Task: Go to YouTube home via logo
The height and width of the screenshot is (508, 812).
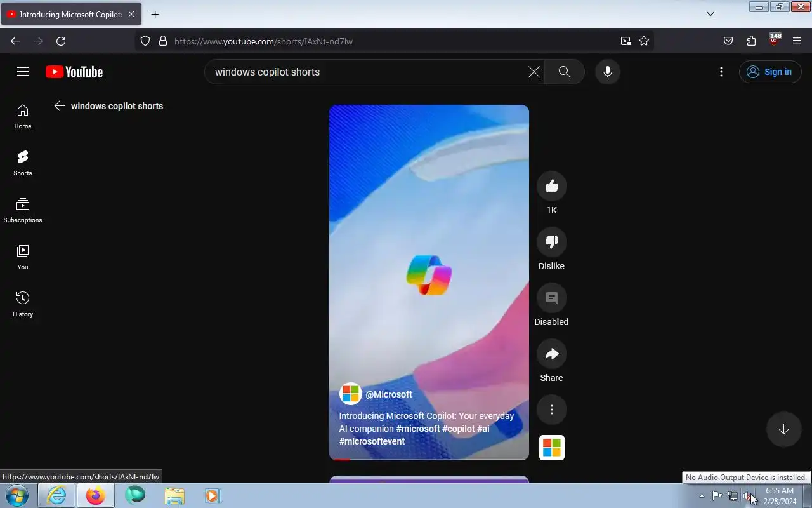Action: point(74,72)
